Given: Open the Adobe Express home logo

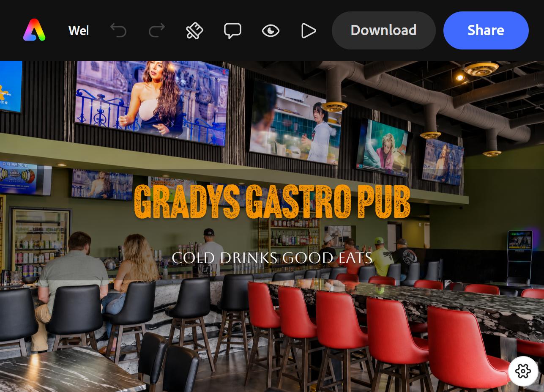Looking at the screenshot, I should tap(34, 30).
